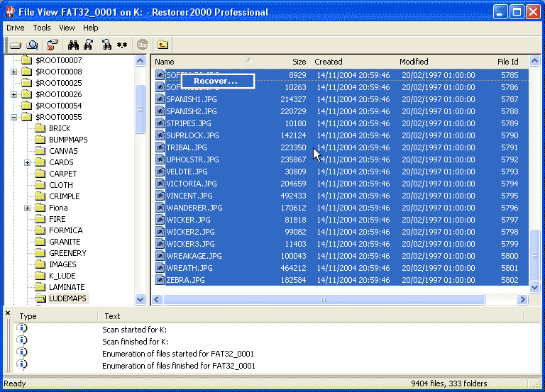The height and width of the screenshot is (392, 545).
Task: Select the CANVAS folder in the tree
Action: (63, 151)
